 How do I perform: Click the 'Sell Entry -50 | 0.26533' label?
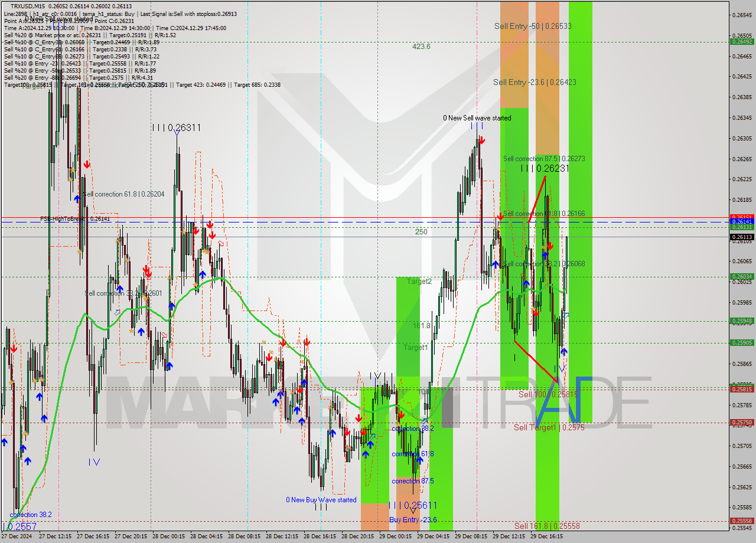pyautogui.click(x=533, y=26)
